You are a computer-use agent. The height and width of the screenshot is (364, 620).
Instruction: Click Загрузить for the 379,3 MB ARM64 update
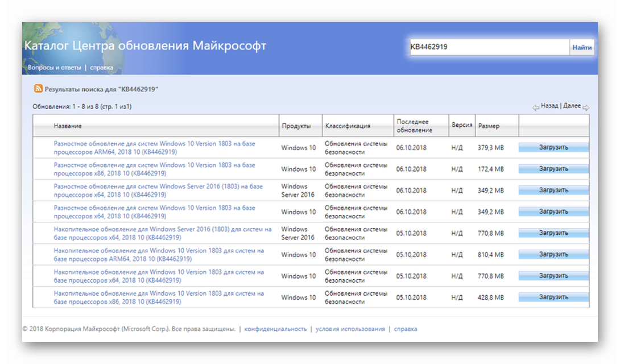[x=553, y=148]
